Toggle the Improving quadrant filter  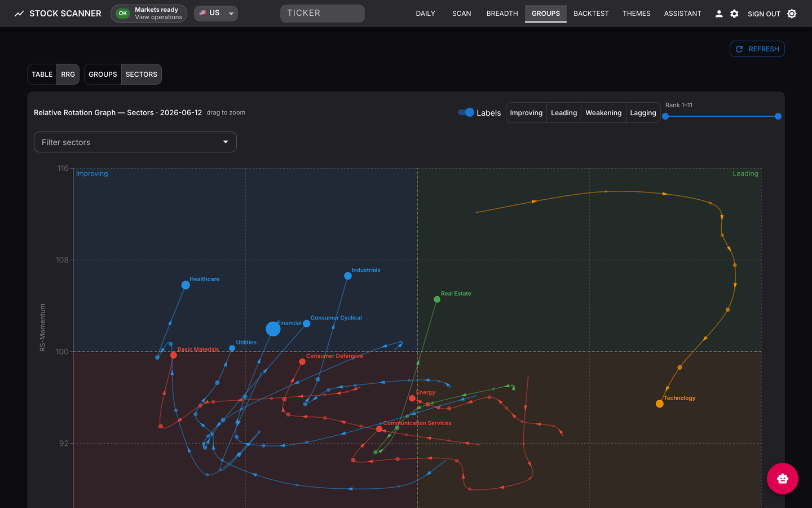click(x=526, y=113)
